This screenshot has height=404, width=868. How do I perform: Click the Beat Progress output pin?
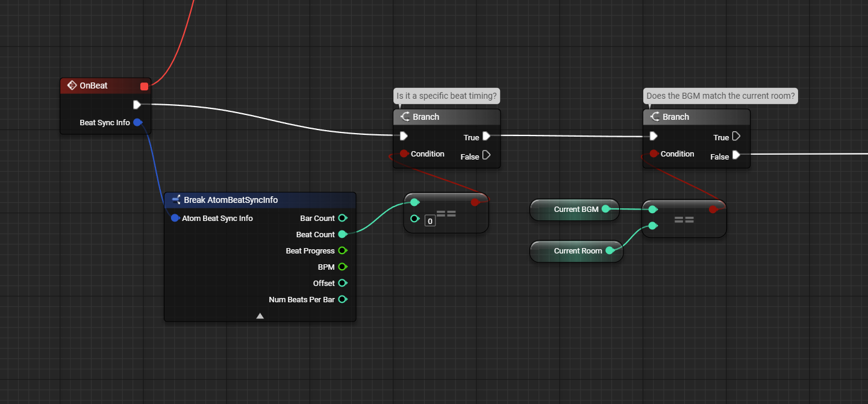(x=342, y=250)
